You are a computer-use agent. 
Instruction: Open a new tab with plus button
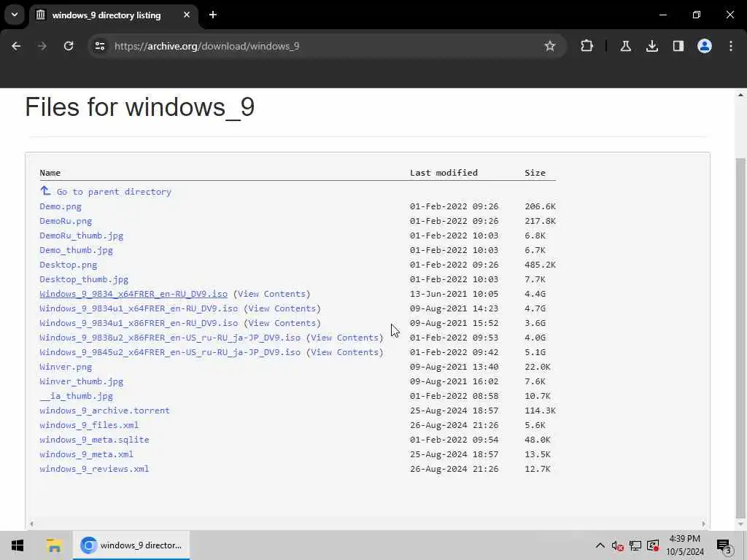213,15
